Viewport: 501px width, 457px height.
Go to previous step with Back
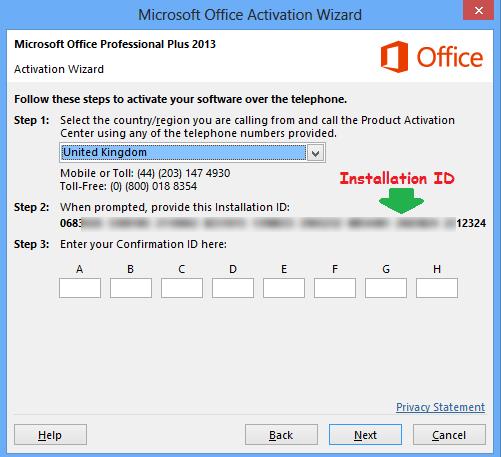pyautogui.click(x=281, y=435)
